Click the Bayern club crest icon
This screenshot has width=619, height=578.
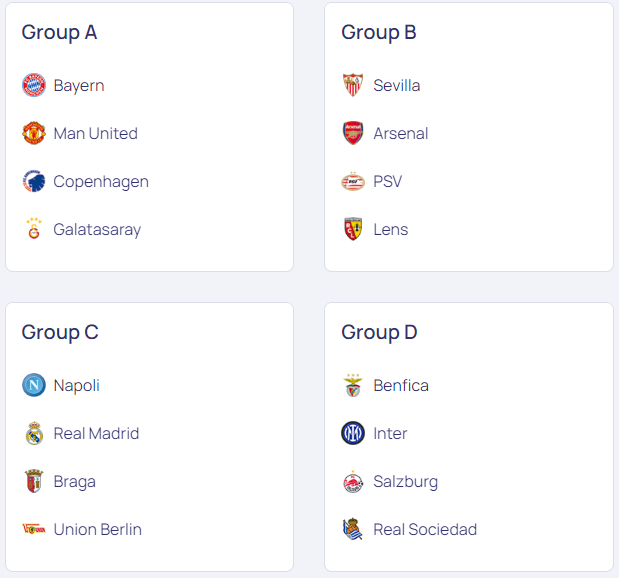tap(34, 85)
